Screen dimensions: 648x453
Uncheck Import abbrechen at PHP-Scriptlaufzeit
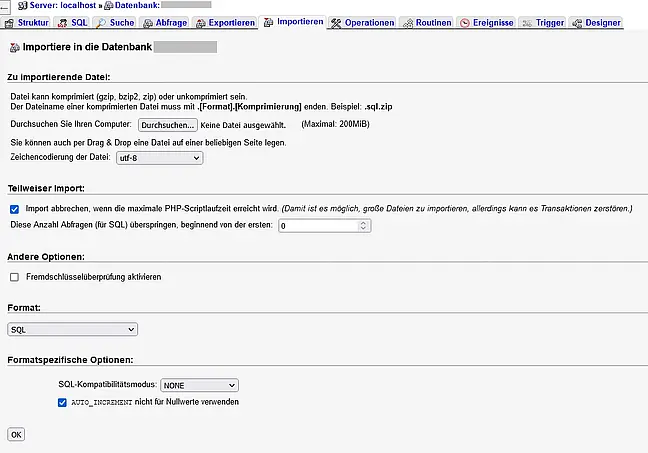click(x=14, y=209)
